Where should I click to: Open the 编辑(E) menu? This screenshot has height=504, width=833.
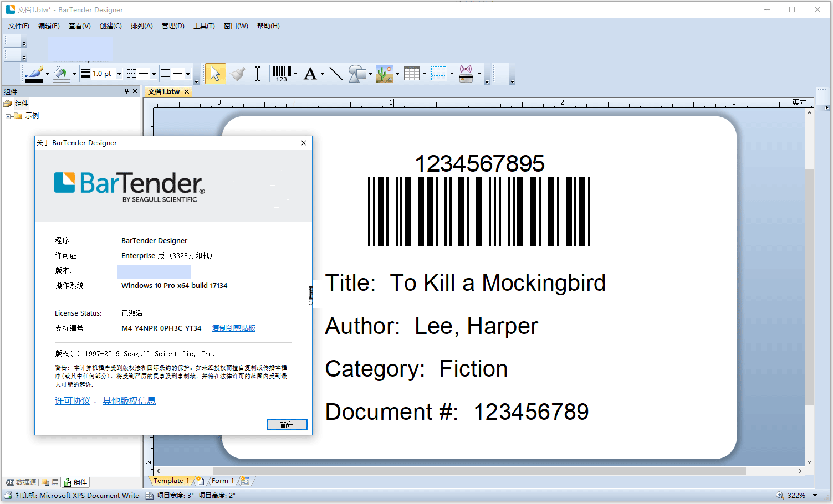pyautogui.click(x=49, y=26)
